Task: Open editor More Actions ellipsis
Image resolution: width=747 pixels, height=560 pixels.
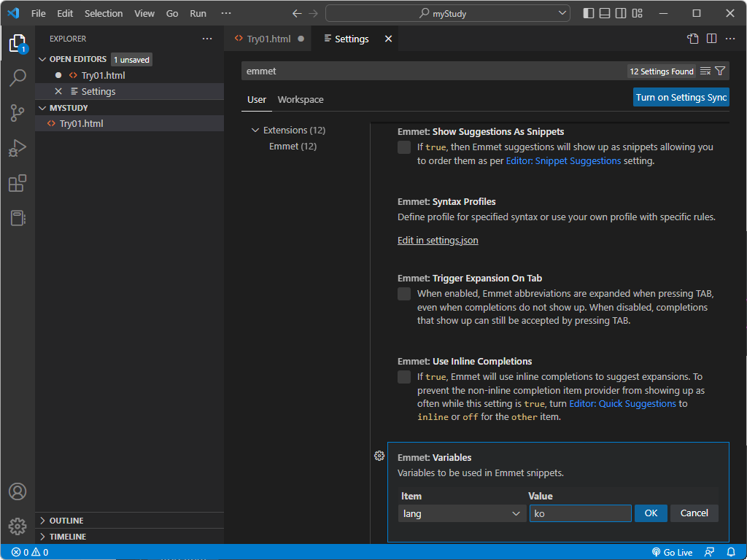Action: (730, 39)
